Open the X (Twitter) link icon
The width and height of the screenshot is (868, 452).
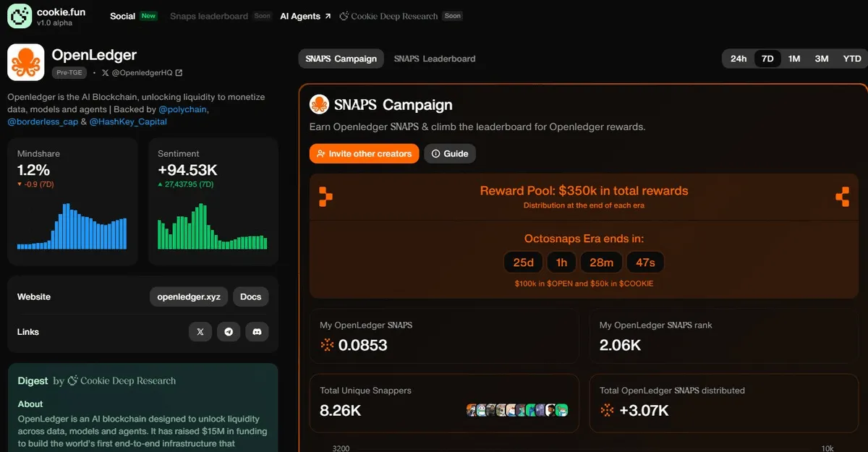coord(200,332)
